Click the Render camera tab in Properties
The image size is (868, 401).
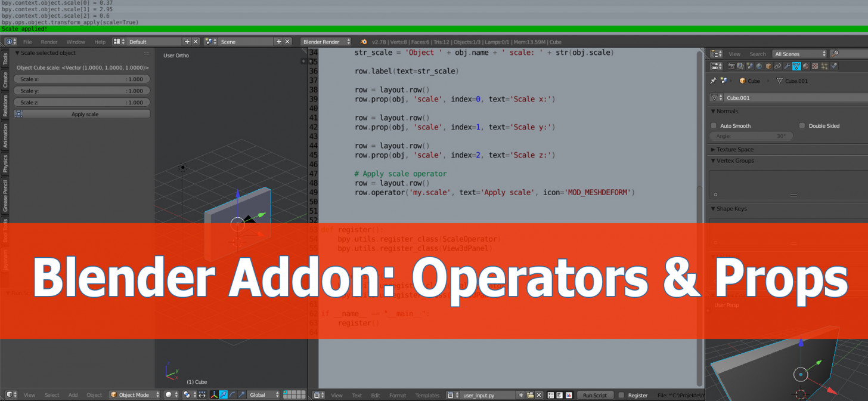732,66
